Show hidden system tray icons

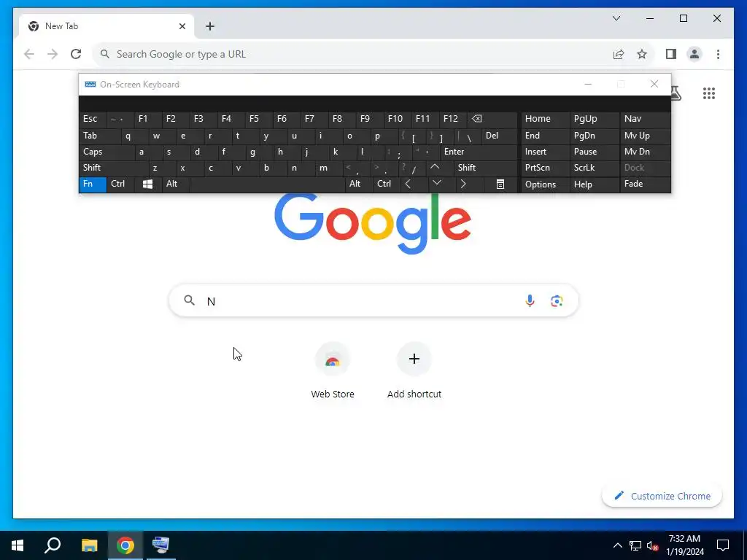(x=617, y=545)
